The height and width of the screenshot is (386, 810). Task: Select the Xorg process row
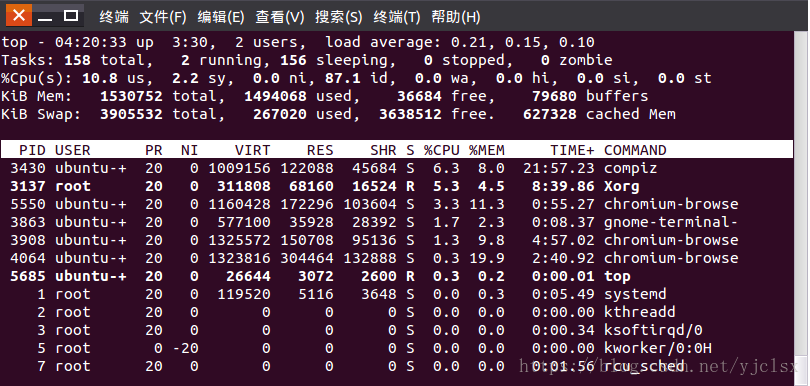coord(397,186)
